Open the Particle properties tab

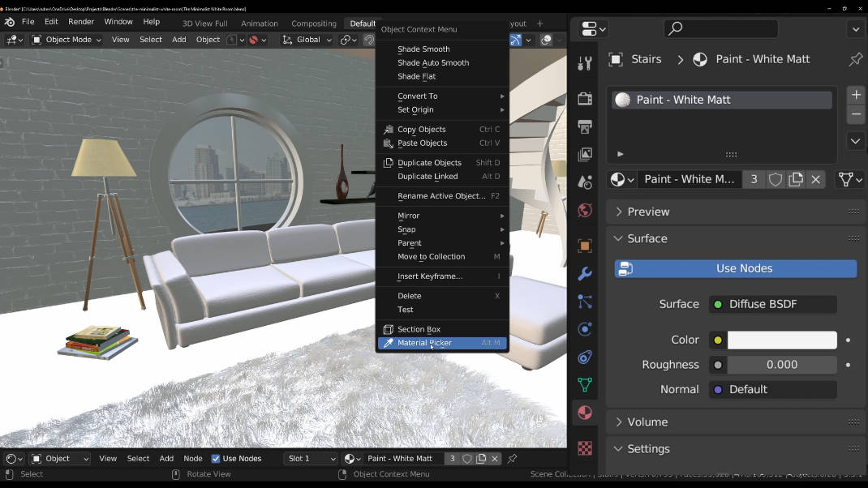coord(584,302)
